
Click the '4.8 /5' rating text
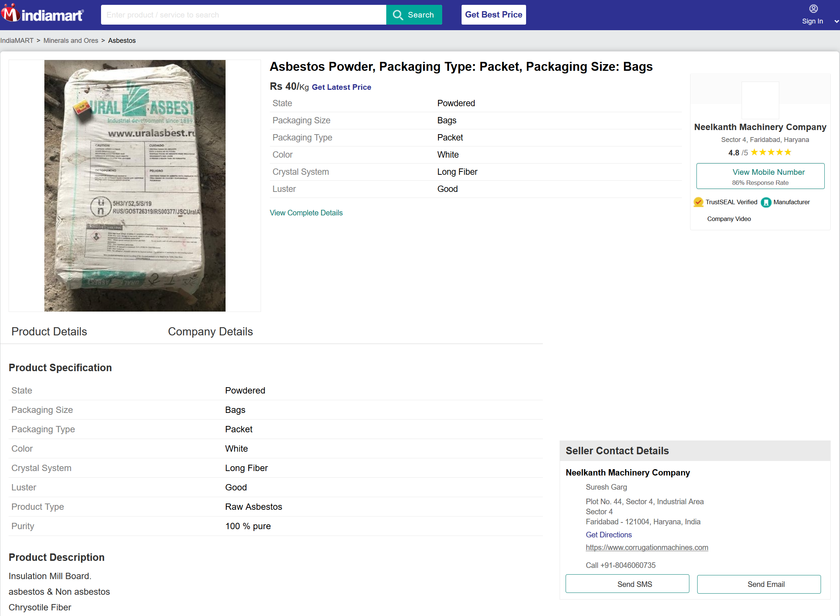pos(738,153)
